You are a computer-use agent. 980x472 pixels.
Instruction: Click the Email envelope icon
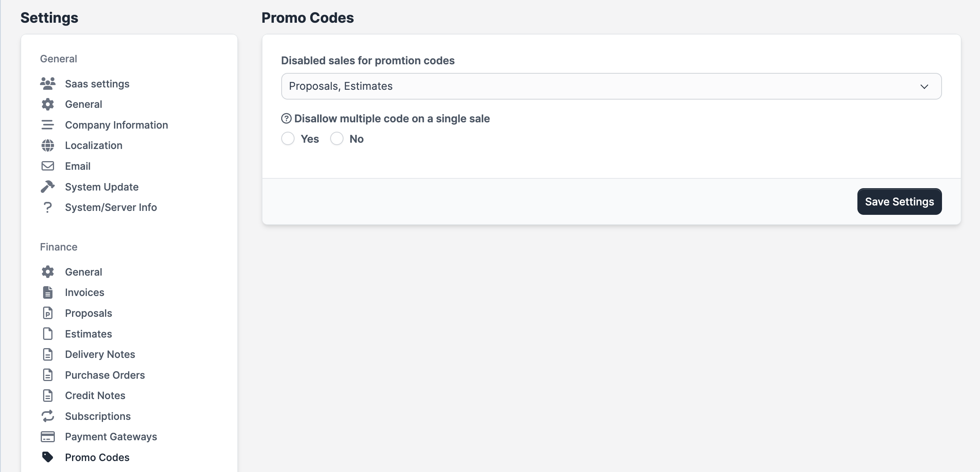(47, 166)
